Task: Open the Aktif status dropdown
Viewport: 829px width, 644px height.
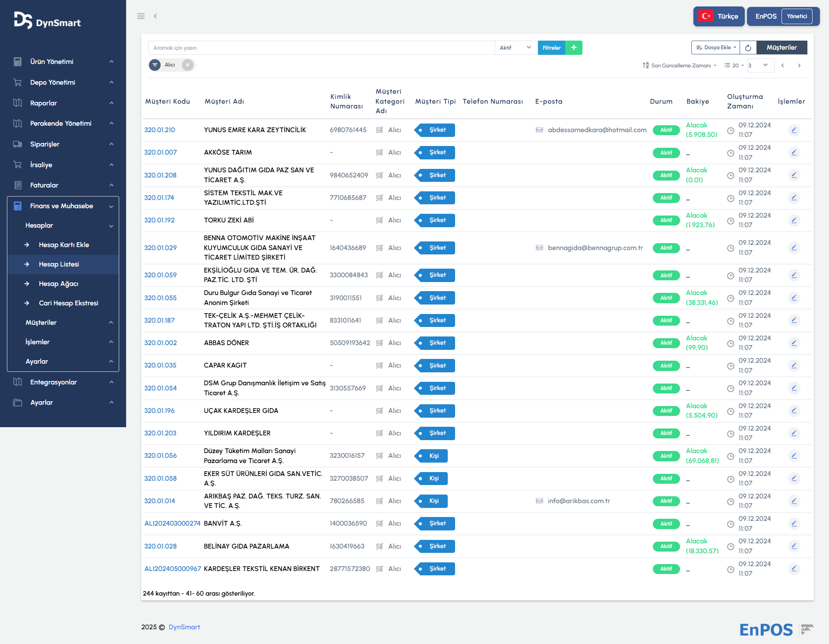Action: [516, 48]
